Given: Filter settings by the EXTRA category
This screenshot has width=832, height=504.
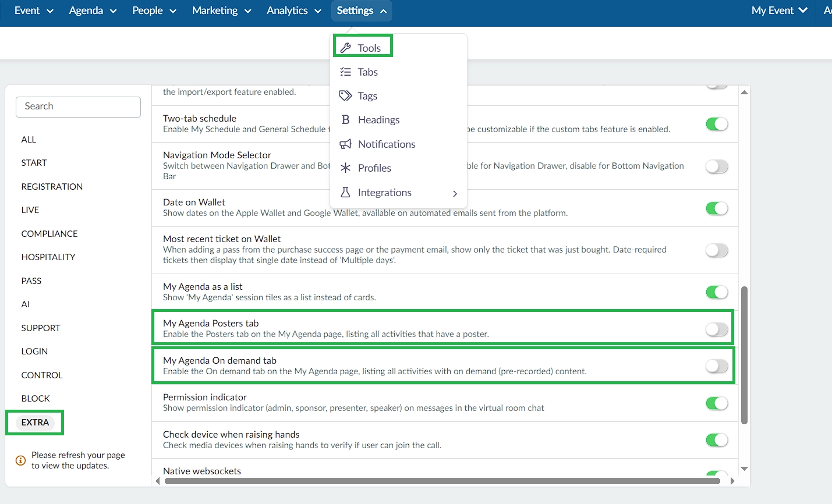Looking at the screenshot, I should (35, 423).
